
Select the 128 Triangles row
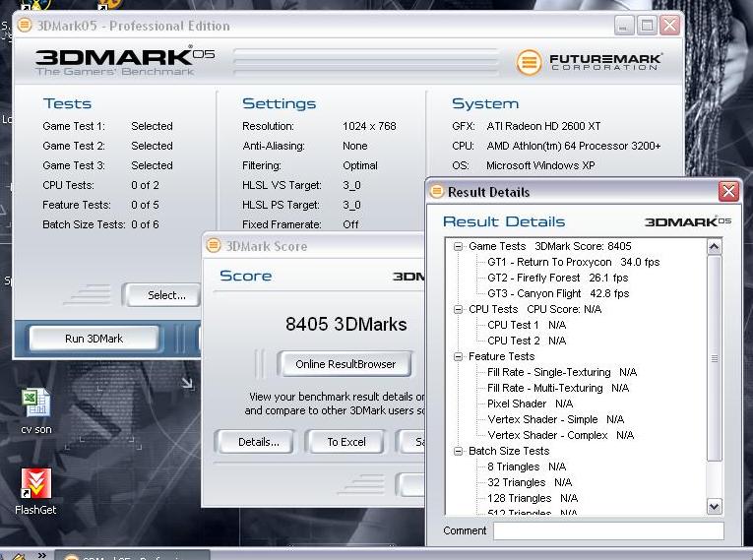pyautogui.click(x=533, y=499)
